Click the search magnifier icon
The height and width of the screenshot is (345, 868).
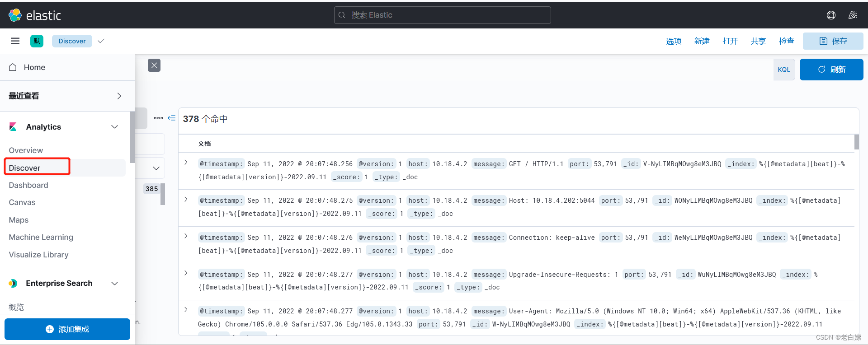coord(342,15)
